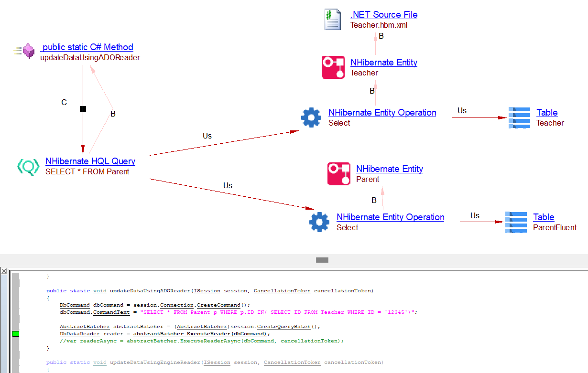The image size is (588, 373).
Task: Click the black marker on the C link
Action: 83,109
